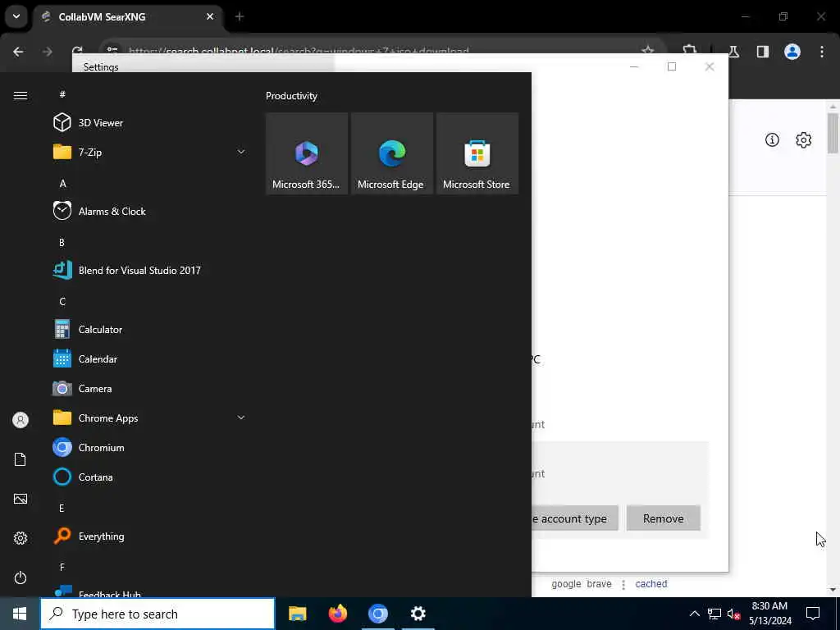
Task: Open the brave link on the page
Action: tap(599, 584)
